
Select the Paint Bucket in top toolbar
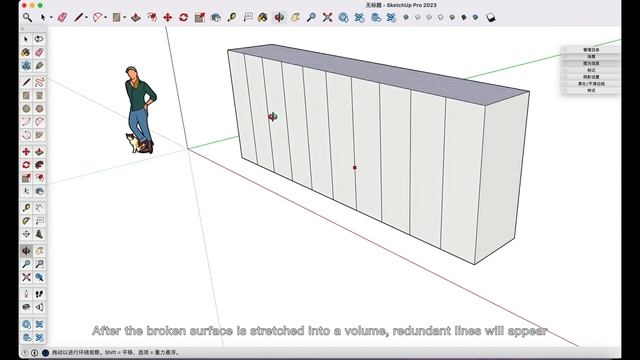coord(263,17)
